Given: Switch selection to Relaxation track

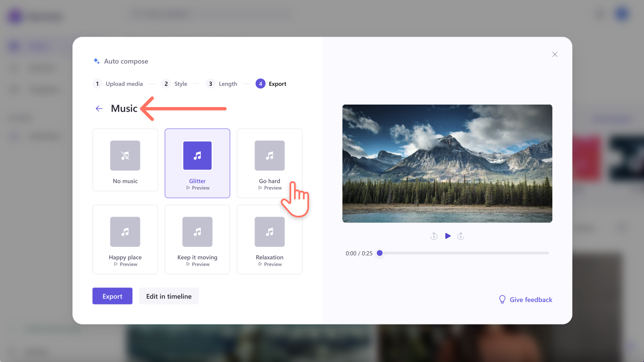Looking at the screenshot, I should coord(270,240).
